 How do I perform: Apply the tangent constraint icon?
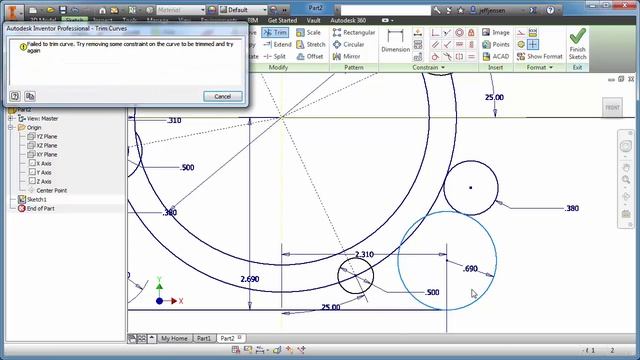click(x=436, y=56)
